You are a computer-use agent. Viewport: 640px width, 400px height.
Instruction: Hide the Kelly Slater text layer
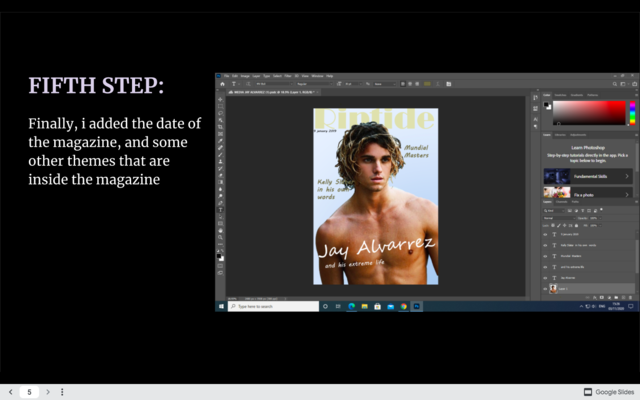coord(545,246)
